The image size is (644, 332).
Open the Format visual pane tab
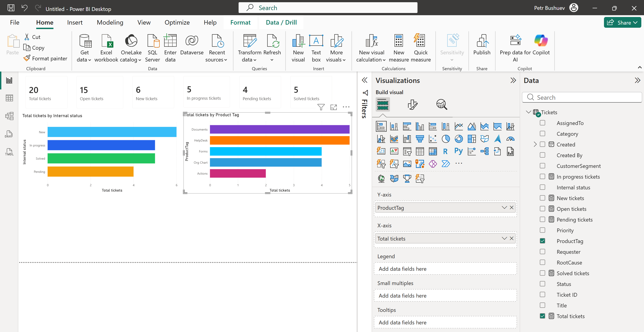point(412,104)
